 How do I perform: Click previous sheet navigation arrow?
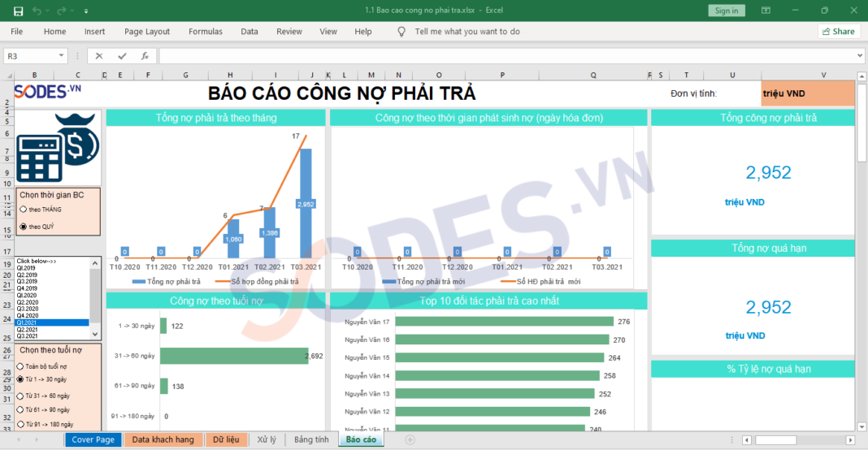19,440
